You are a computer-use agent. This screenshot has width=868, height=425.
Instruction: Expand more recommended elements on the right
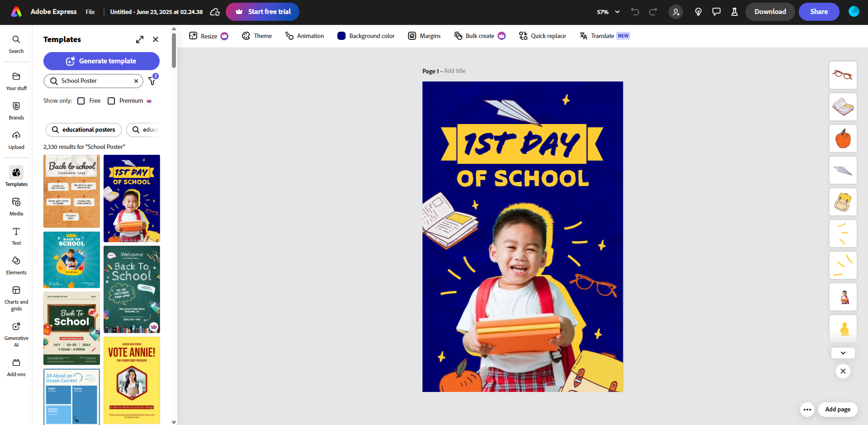842,353
